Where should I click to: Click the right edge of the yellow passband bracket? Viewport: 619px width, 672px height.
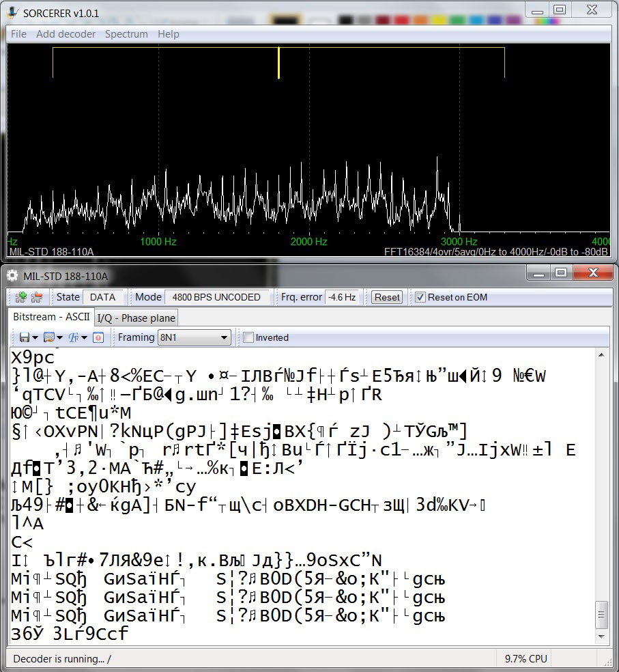coord(504,63)
